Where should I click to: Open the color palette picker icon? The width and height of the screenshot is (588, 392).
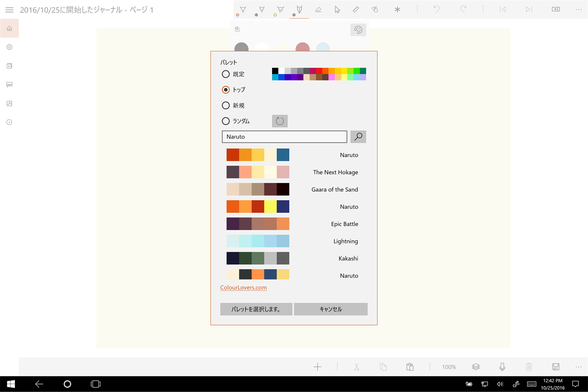[x=358, y=29]
